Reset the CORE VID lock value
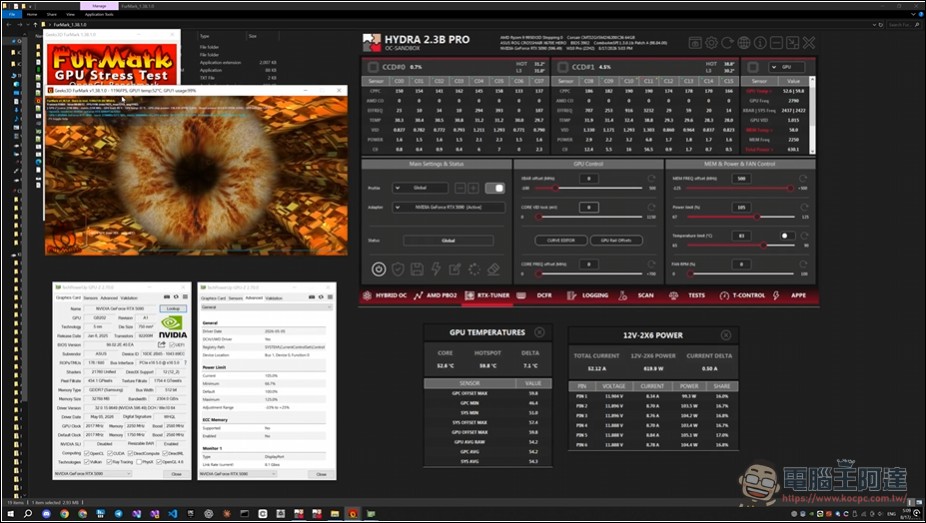926x523 pixels. (x=651, y=207)
